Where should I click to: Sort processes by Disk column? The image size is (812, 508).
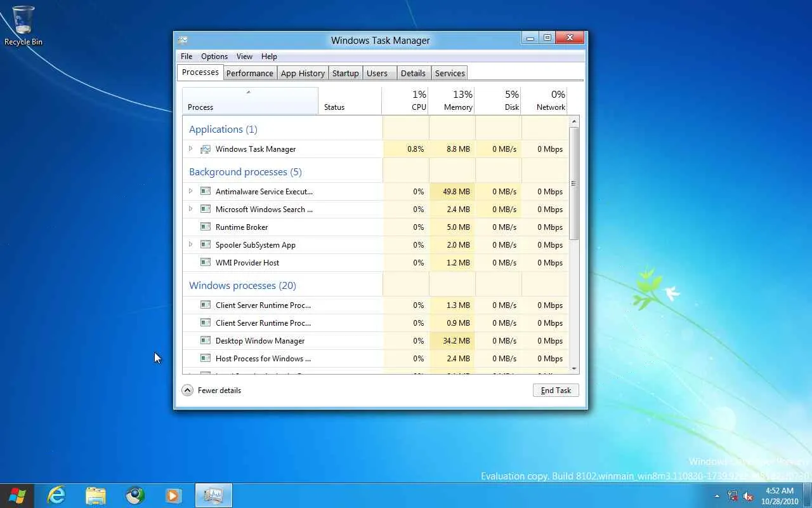498,101
